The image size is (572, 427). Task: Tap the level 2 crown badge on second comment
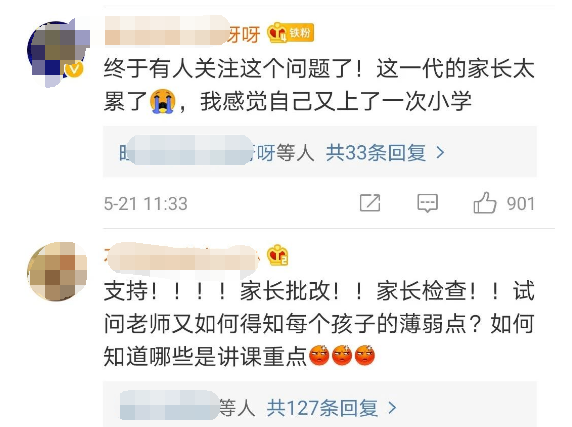[278, 255]
